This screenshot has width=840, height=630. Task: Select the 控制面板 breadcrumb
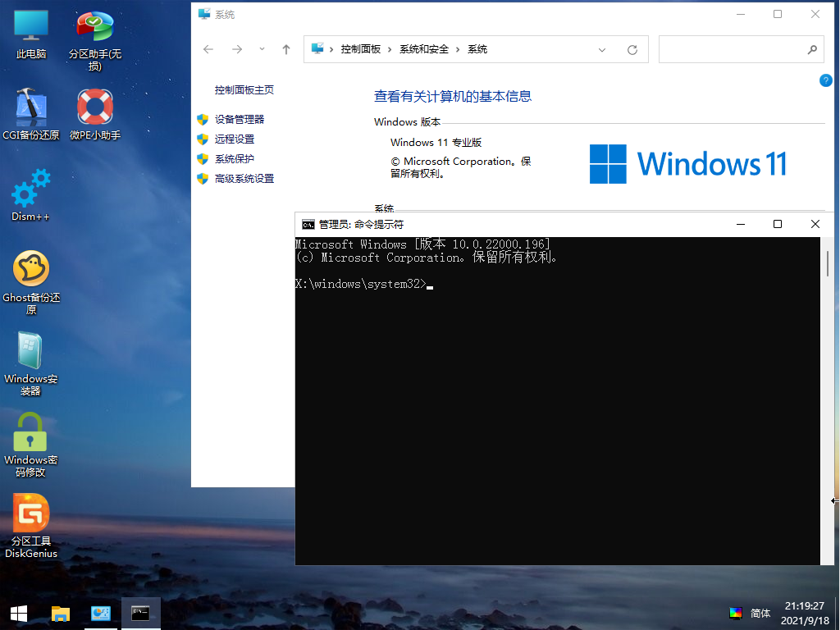coord(361,49)
